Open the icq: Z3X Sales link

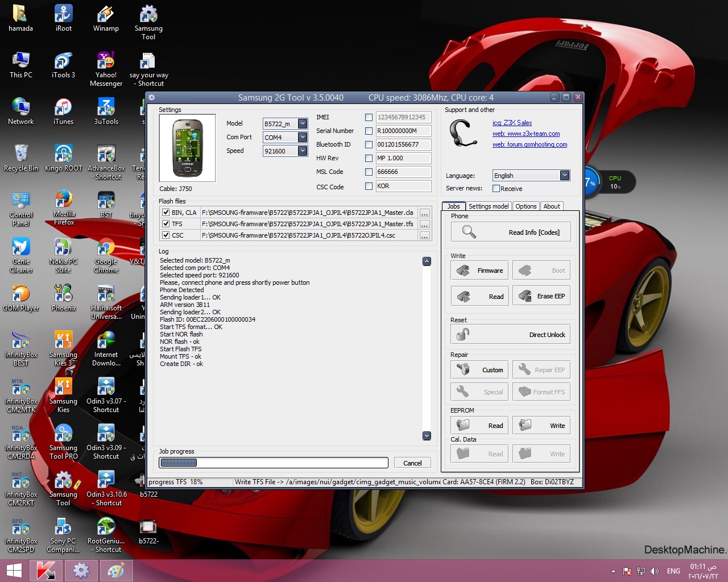coord(512,123)
